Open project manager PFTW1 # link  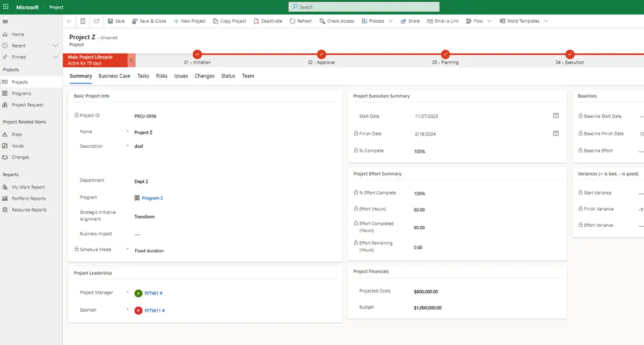coord(153,293)
